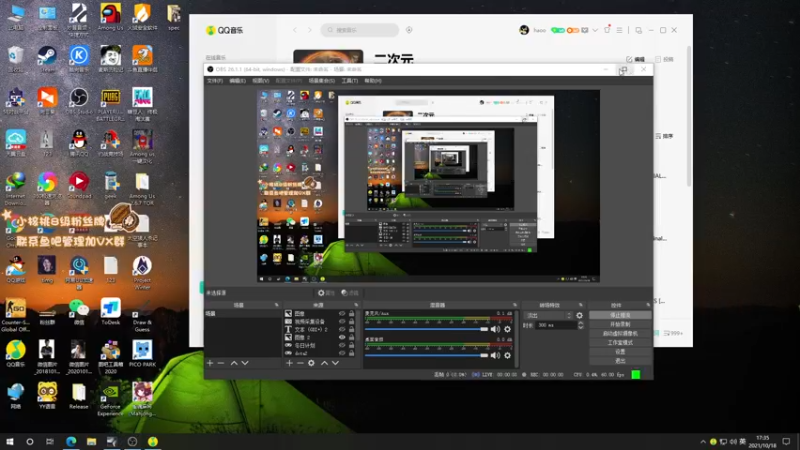Toggle visibility of 文本 (GDI+) 2 source

pos(342,329)
